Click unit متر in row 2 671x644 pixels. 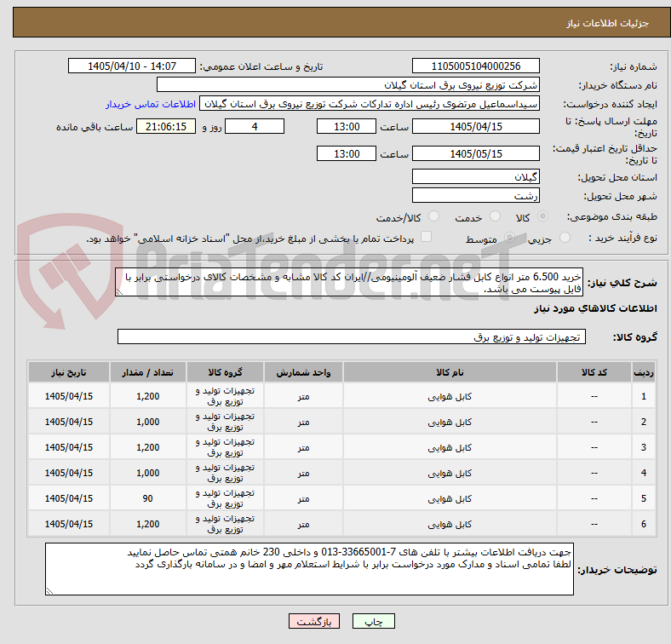(303, 423)
